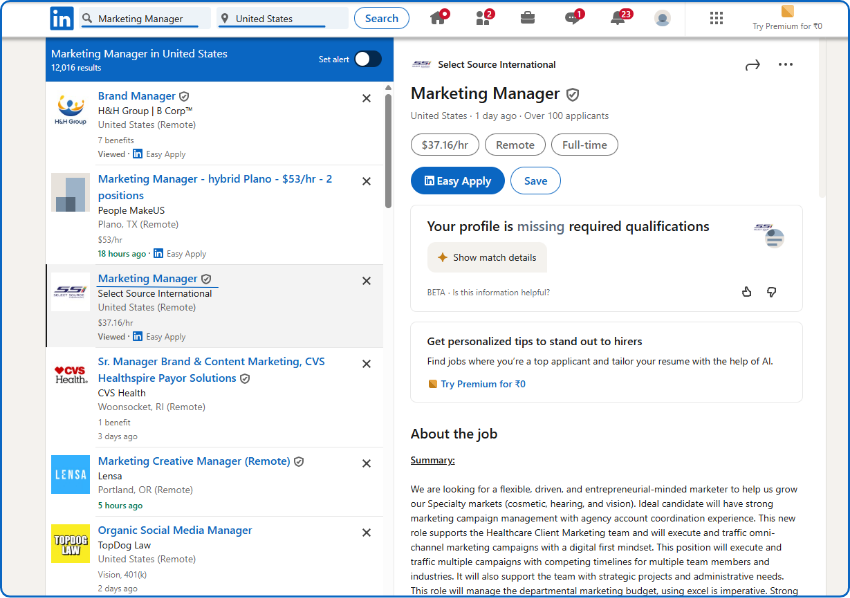Dismiss the Brand Manager listing

point(366,98)
